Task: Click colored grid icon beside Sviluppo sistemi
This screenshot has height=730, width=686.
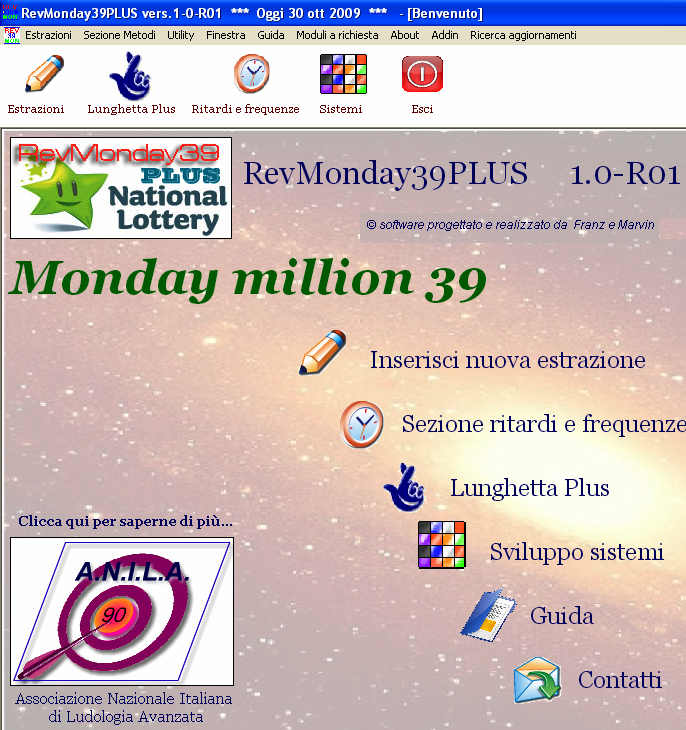Action: click(x=441, y=545)
